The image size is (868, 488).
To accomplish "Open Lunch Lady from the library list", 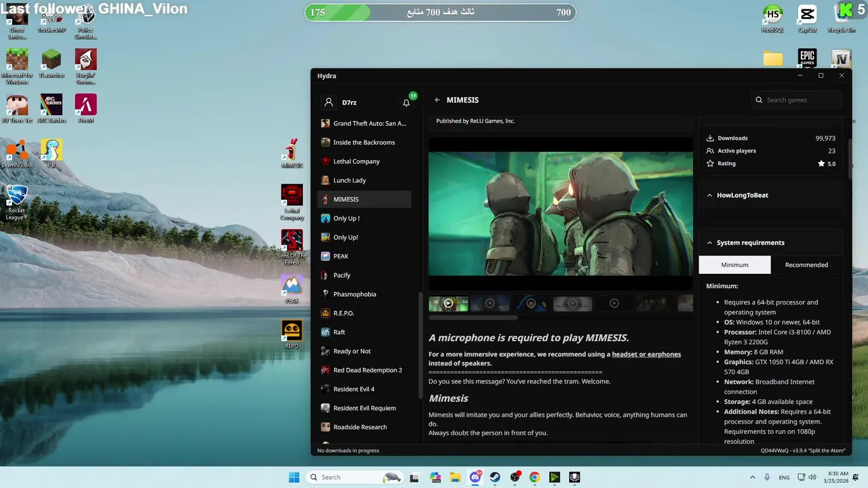I will pyautogui.click(x=364, y=180).
